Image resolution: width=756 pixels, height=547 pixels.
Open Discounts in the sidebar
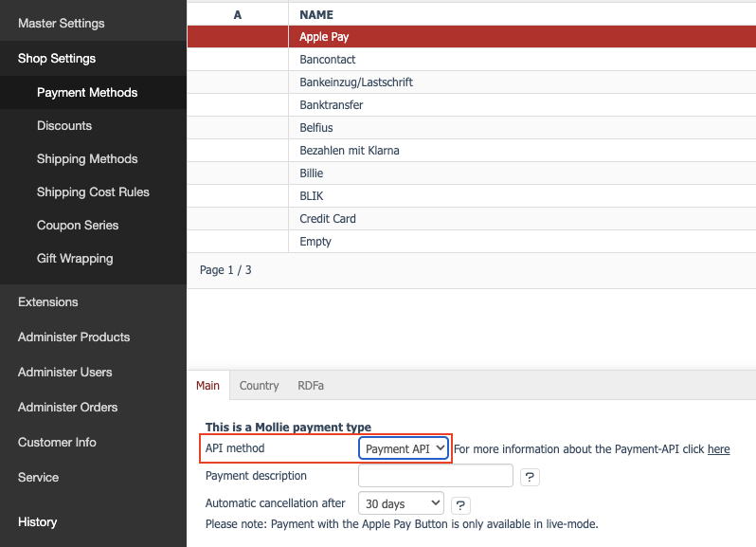coord(64,125)
